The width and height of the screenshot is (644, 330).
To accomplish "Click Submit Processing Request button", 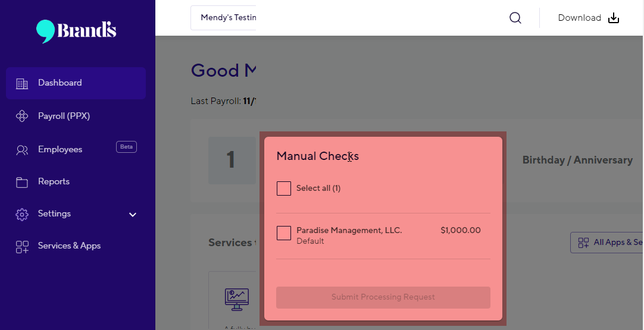I will click(x=383, y=297).
